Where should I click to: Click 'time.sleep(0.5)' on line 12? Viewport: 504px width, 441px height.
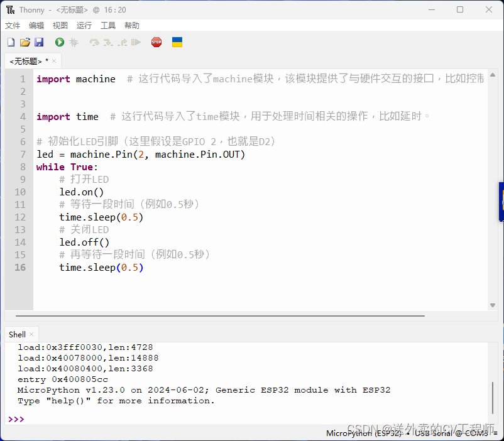(x=101, y=217)
